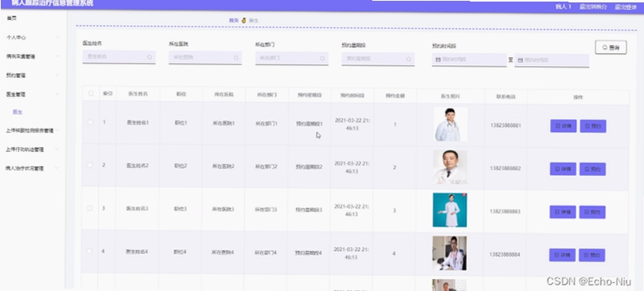Open 详情 for row 医生姓名2
Image resolution: width=644 pixels, height=291 pixels.
coord(563,169)
